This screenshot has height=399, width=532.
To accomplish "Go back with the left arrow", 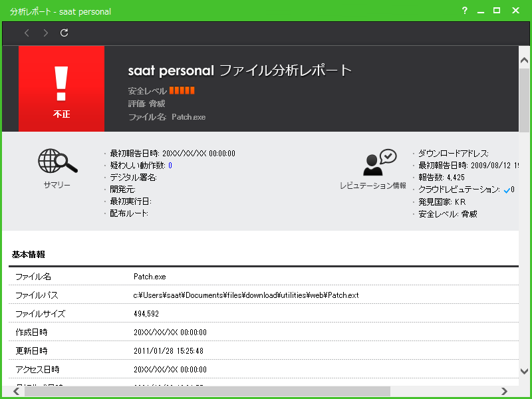I will [27, 33].
